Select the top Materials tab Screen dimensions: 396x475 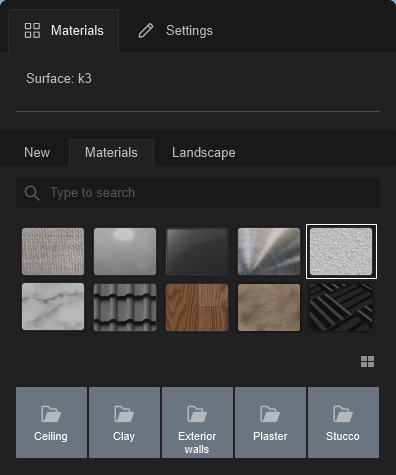tap(64, 31)
